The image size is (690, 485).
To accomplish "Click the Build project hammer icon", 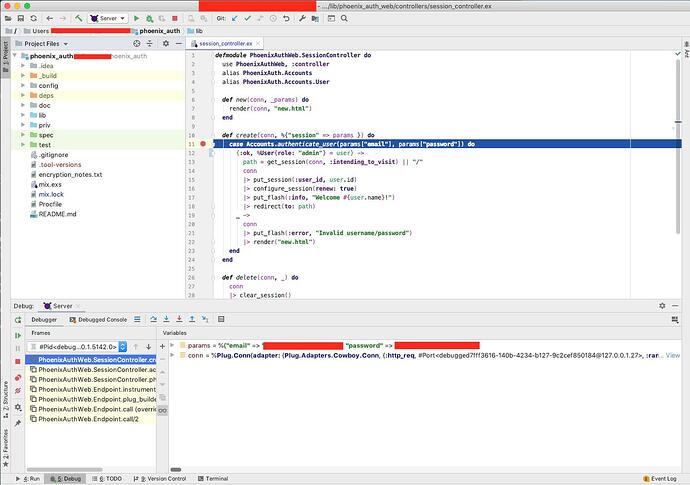I will pos(78,18).
